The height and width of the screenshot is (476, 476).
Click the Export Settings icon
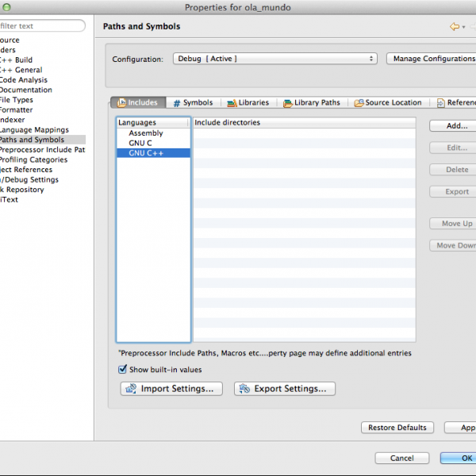(244, 389)
